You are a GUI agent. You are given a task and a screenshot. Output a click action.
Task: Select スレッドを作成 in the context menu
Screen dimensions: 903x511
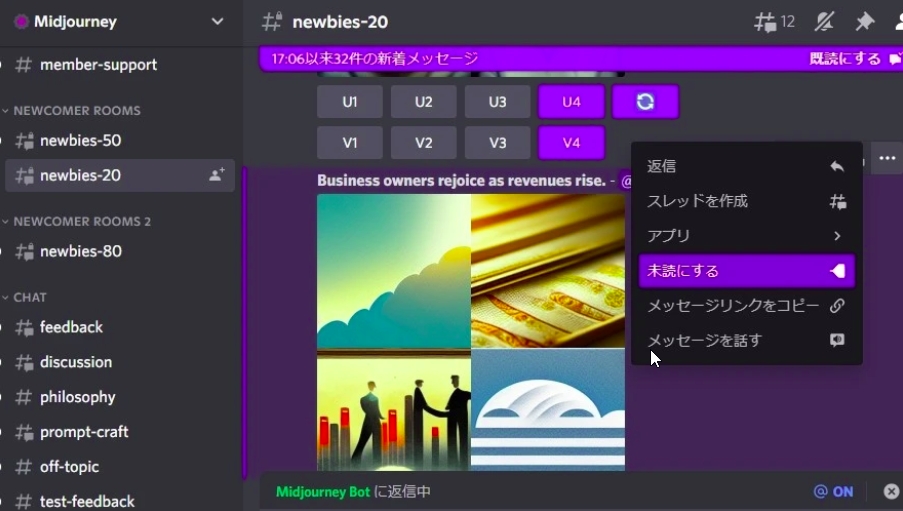[x=746, y=201]
